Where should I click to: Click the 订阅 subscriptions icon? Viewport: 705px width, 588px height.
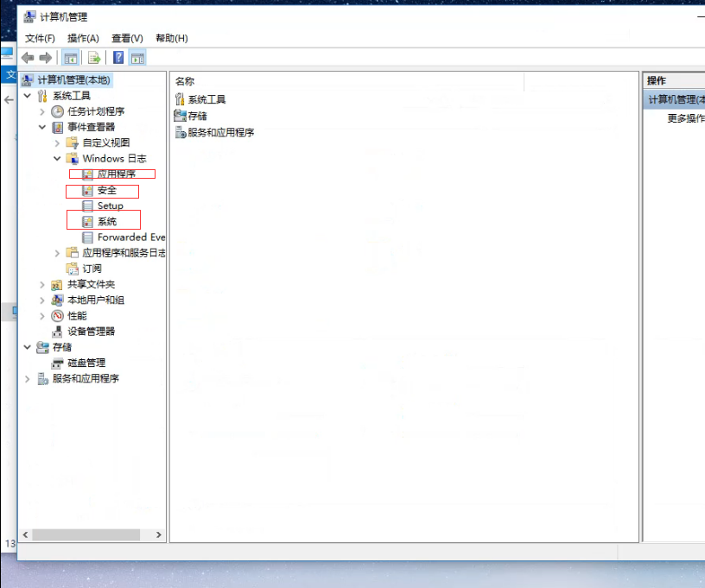pos(73,269)
